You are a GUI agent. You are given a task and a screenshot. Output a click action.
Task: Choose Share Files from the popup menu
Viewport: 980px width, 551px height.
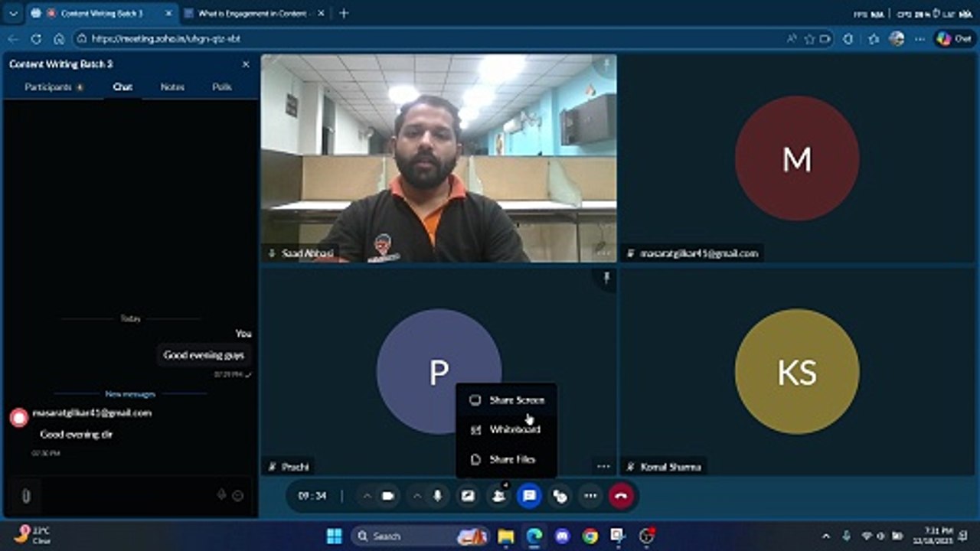(x=507, y=459)
